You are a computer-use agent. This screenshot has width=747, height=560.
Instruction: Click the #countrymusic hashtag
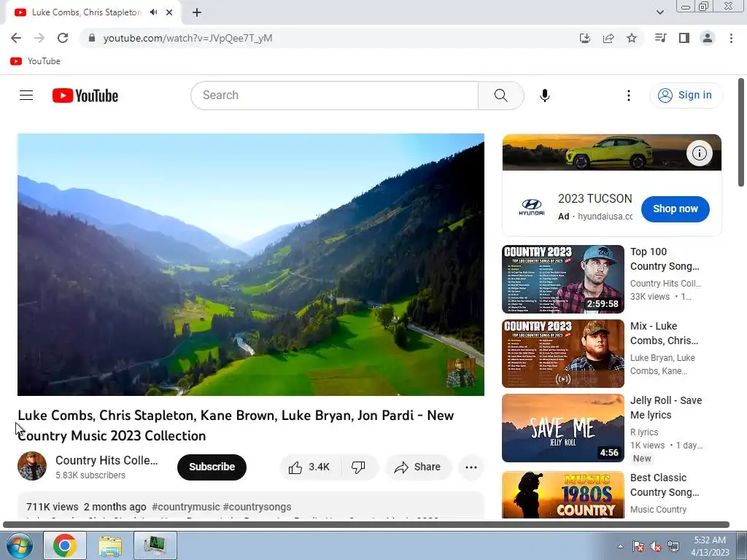coord(186,507)
